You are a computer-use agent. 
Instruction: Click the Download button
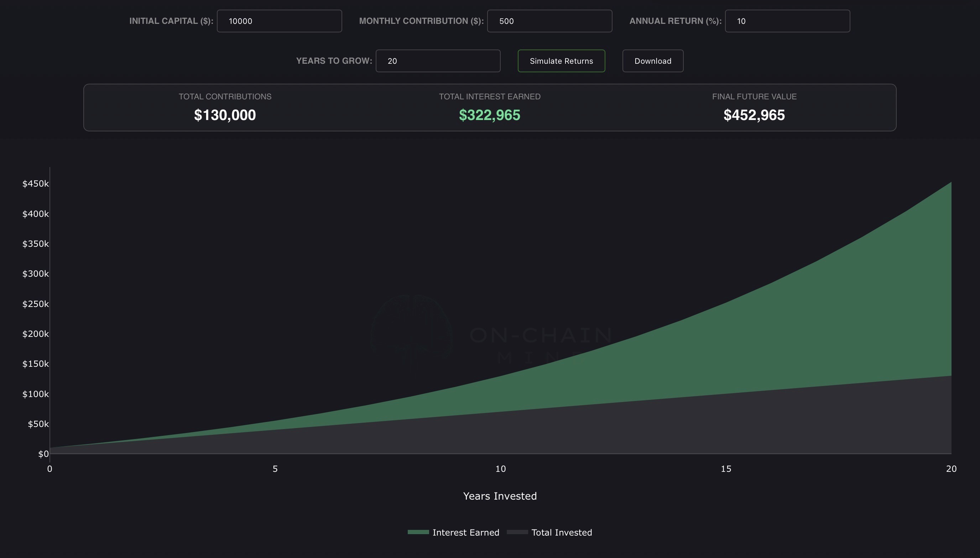pyautogui.click(x=652, y=61)
